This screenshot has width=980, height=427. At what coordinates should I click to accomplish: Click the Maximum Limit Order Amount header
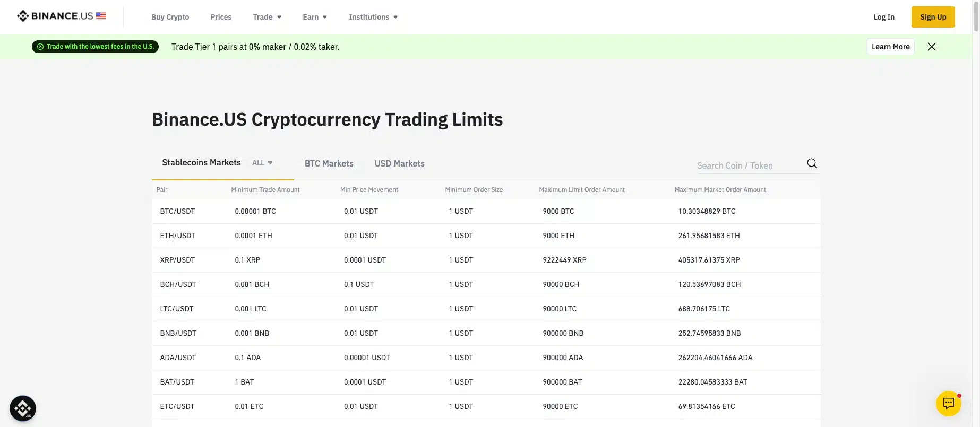(582, 190)
